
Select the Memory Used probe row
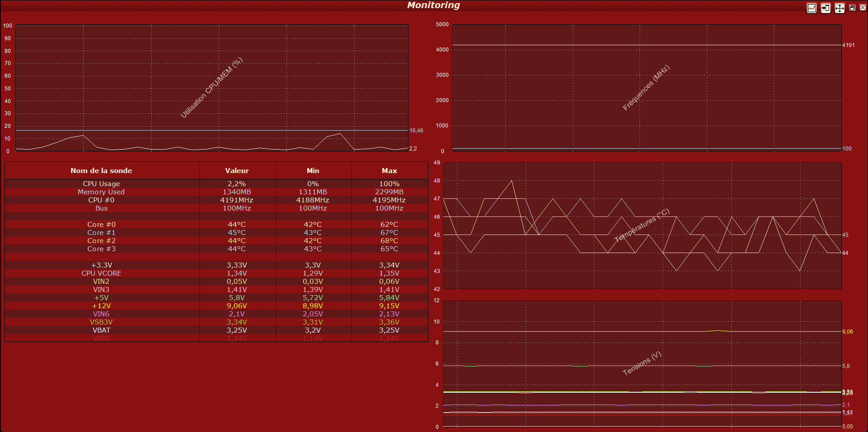coord(101,192)
